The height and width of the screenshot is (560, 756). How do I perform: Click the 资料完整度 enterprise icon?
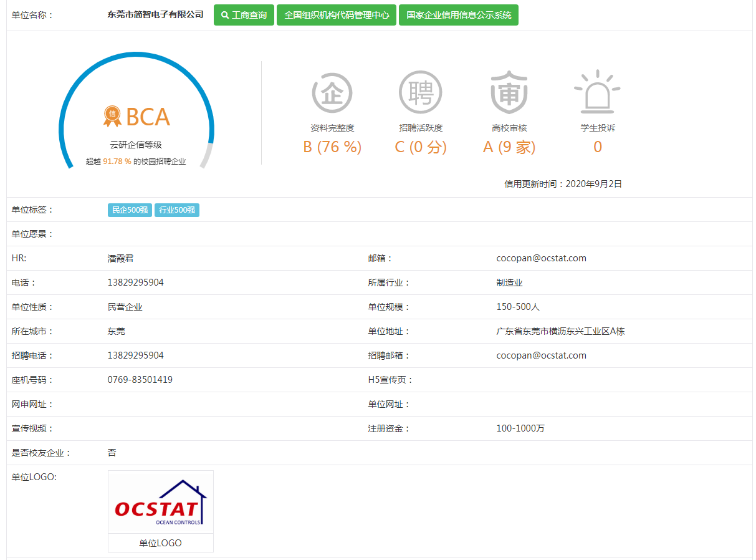pos(332,93)
